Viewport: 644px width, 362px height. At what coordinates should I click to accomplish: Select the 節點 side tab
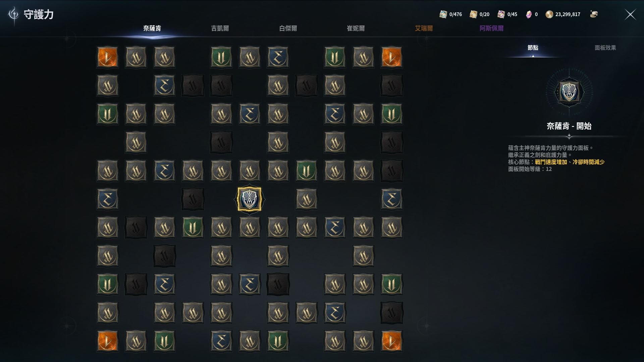coord(533,48)
